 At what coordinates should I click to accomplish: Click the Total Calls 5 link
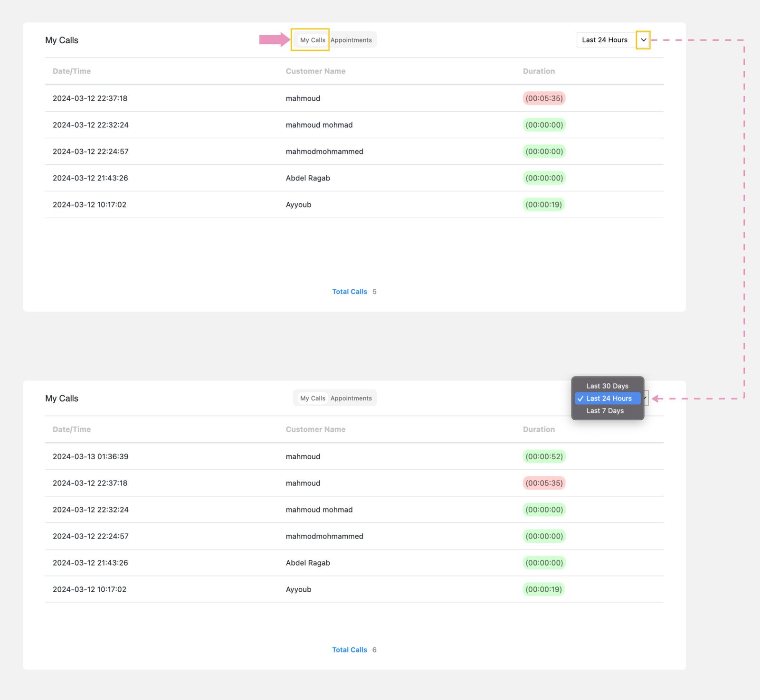[350, 292]
